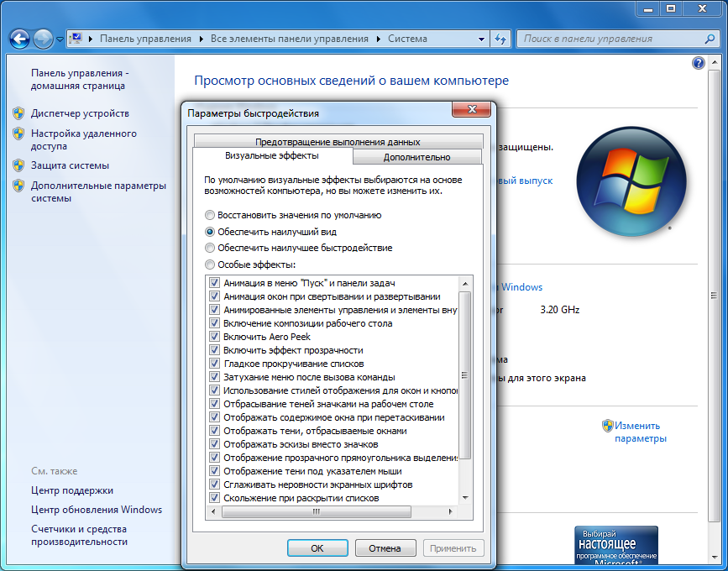The height and width of the screenshot is (571, 728).
Task: Toggle Отображать тени, отбрасываемые окнами
Action: 214,431
